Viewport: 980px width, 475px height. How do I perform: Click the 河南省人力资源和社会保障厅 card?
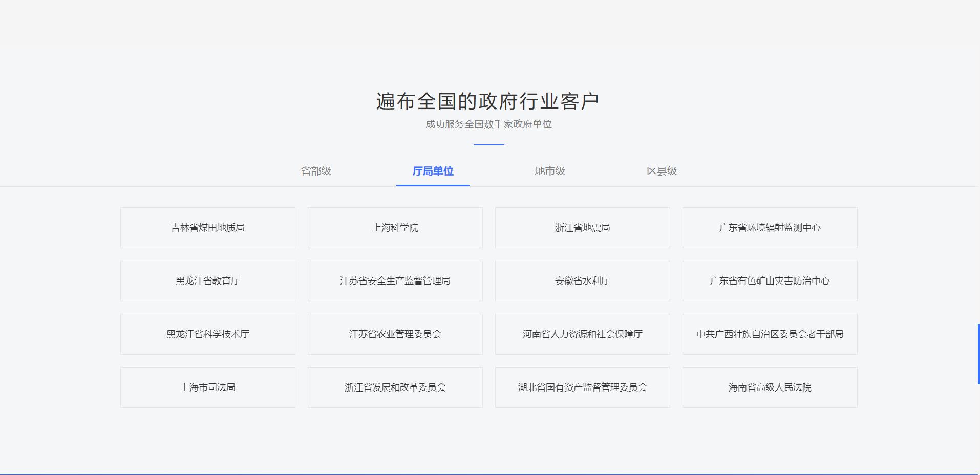pyautogui.click(x=583, y=334)
